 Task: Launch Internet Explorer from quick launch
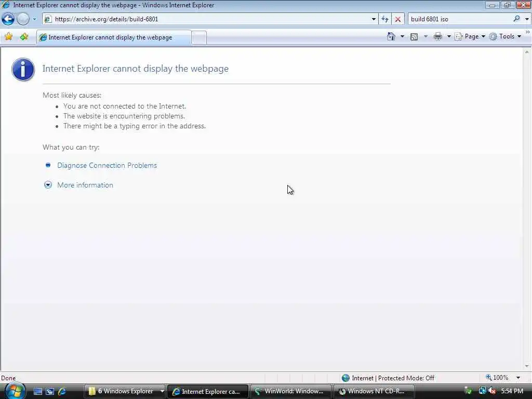click(x=62, y=392)
